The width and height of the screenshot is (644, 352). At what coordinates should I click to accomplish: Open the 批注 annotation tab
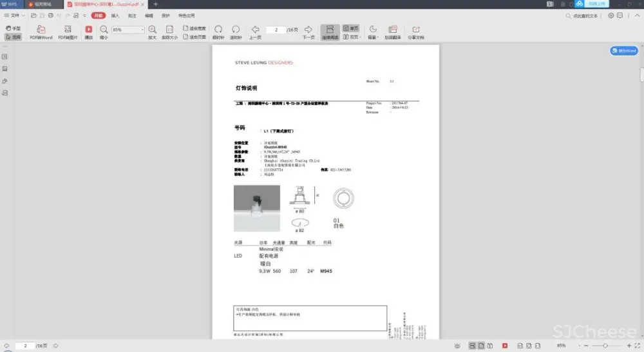tap(132, 15)
